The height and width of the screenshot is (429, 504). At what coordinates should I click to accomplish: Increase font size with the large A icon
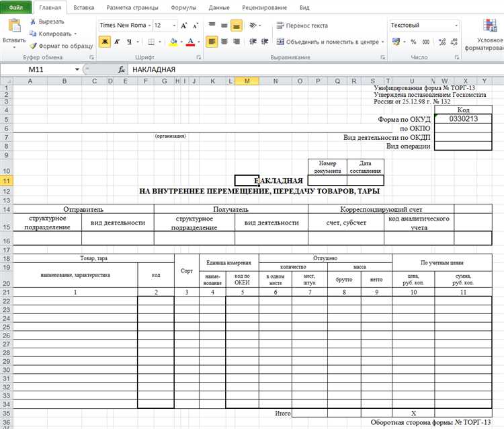pyautogui.click(x=184, y=26)
